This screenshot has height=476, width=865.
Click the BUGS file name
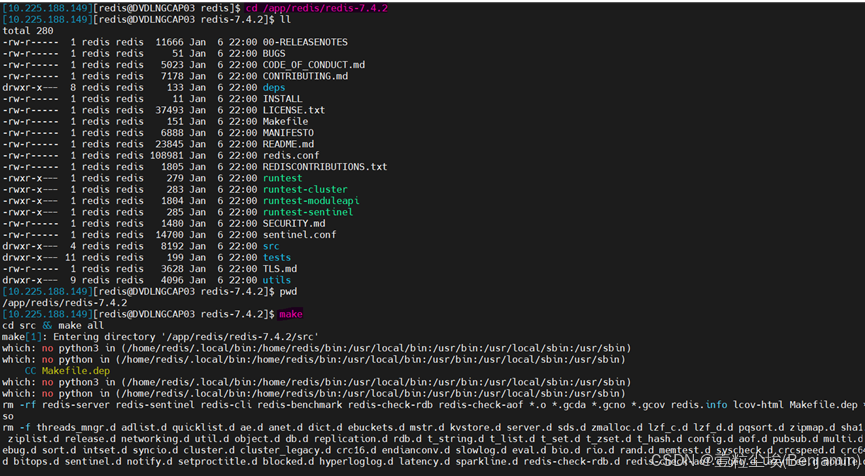274,54
